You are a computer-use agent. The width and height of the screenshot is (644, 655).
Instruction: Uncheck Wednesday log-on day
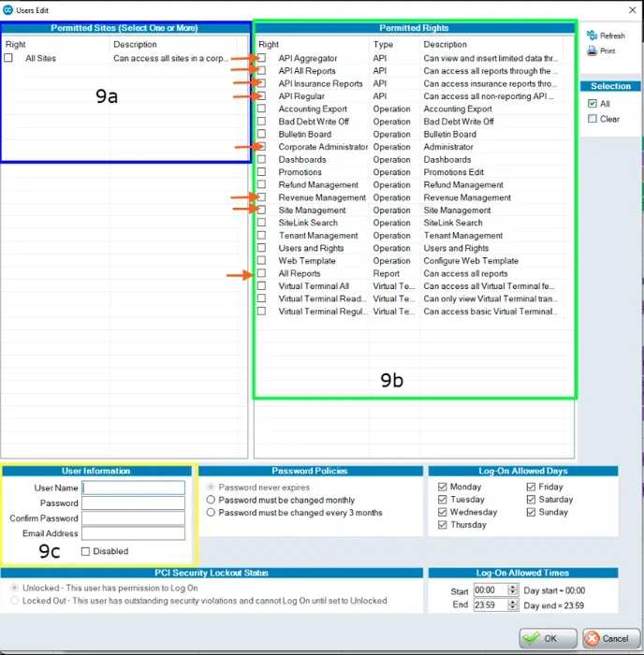click(x=443, y=512)
